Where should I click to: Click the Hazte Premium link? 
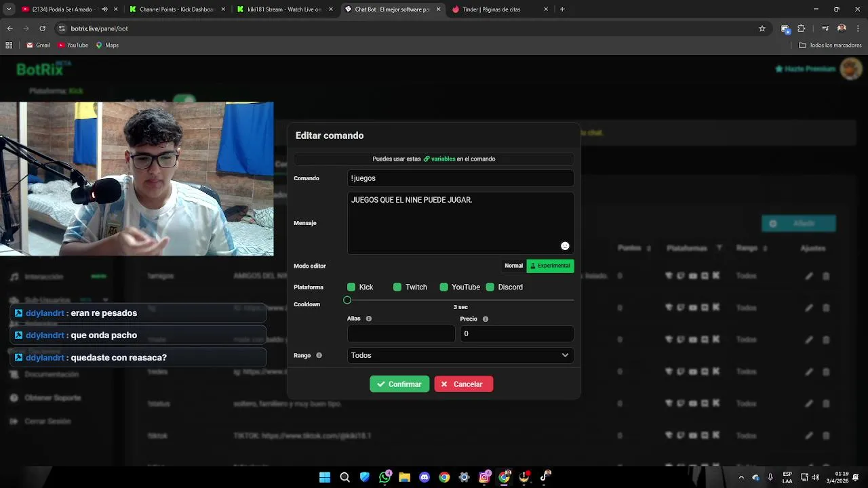coord(805,69)
